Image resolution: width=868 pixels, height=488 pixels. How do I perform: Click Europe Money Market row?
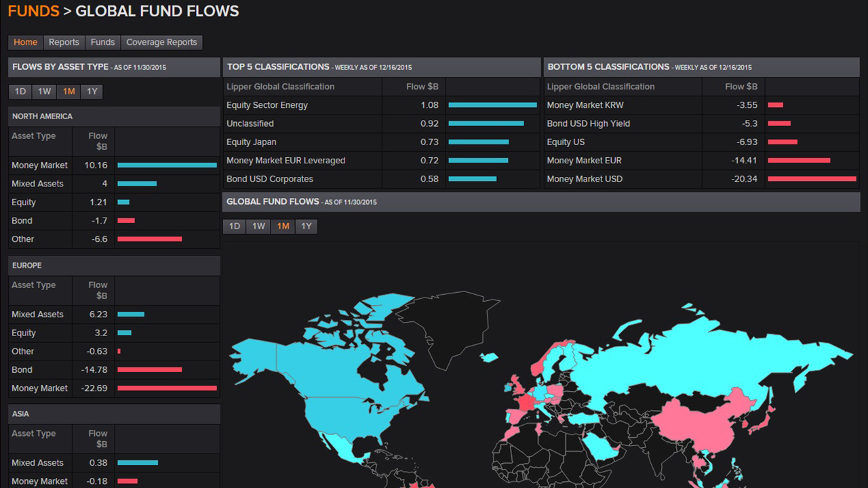pos(114,388)
